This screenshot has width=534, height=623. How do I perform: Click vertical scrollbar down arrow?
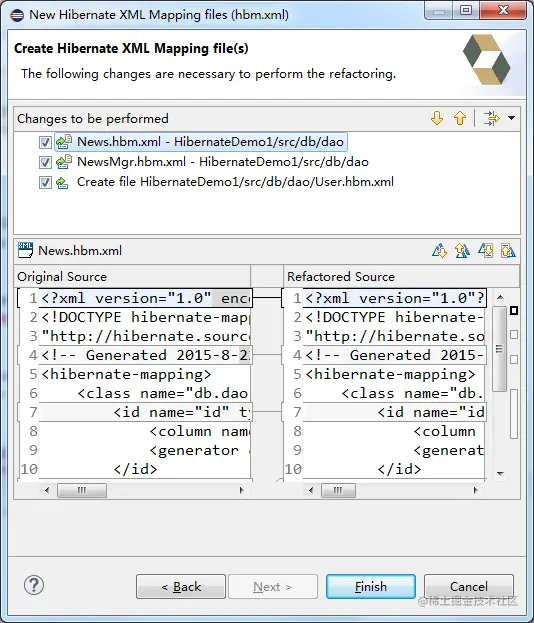click(x=501, y=474)
